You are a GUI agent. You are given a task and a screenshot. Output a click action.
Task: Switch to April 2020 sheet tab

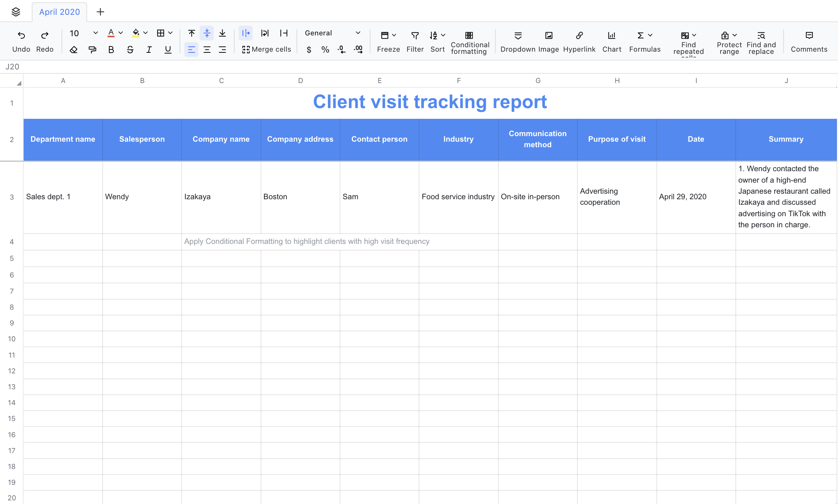(x=59, y=12)
